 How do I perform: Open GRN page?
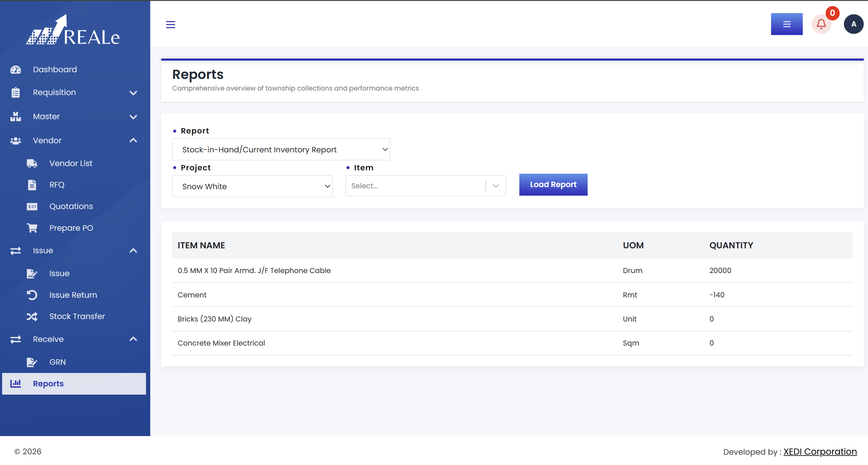[x=58, y=362]
